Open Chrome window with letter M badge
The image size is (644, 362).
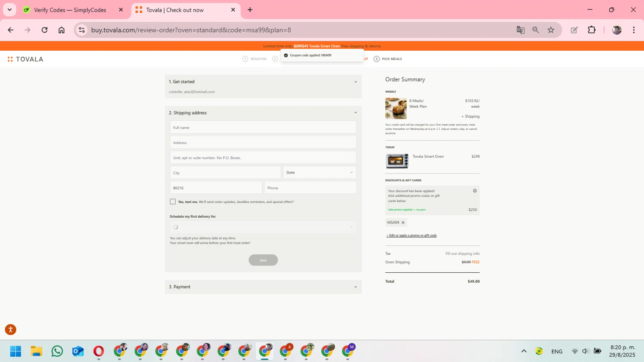click(348, 351)
